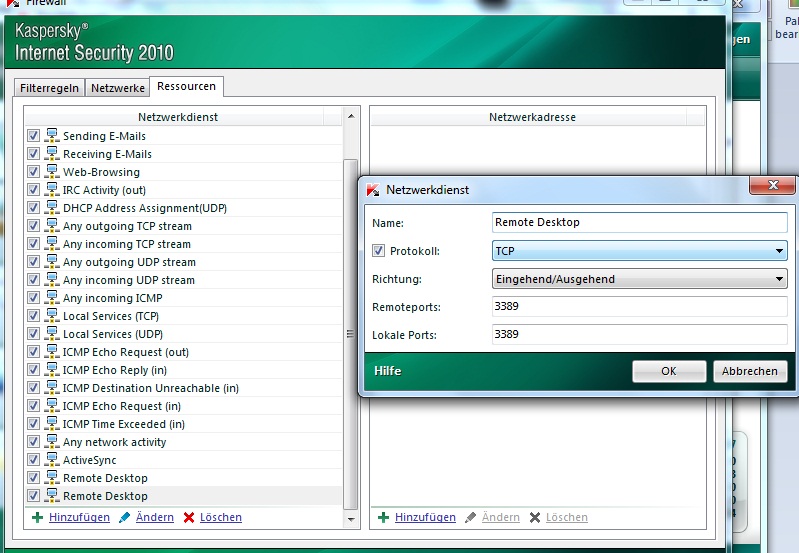This screenshot has width=799, height=553.
Task: Click the icon beside Local Services (TCP)
Action: (x=52, y=315)
